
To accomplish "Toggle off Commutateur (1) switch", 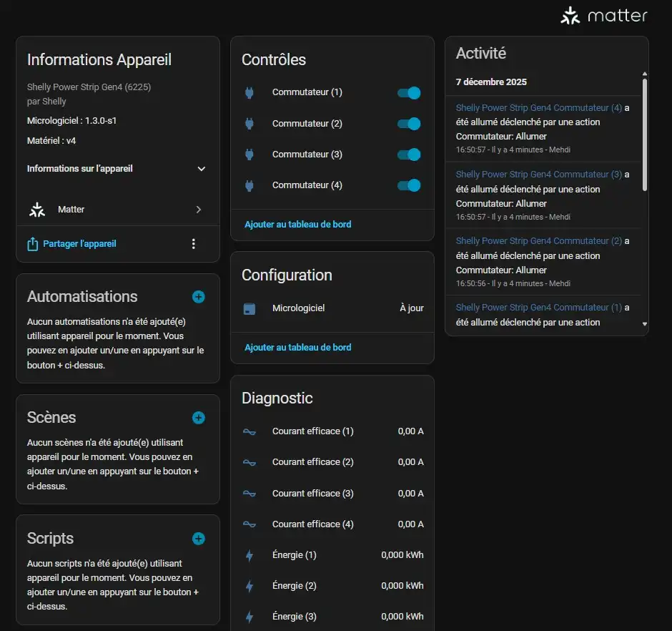I will 409,93.
